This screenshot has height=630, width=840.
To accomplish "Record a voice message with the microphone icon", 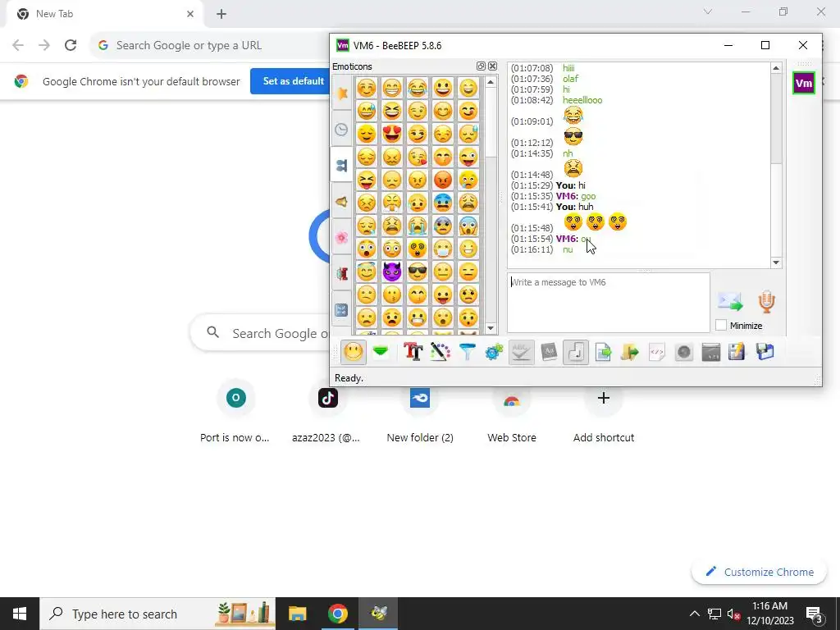I will click(x=767, y=302).
